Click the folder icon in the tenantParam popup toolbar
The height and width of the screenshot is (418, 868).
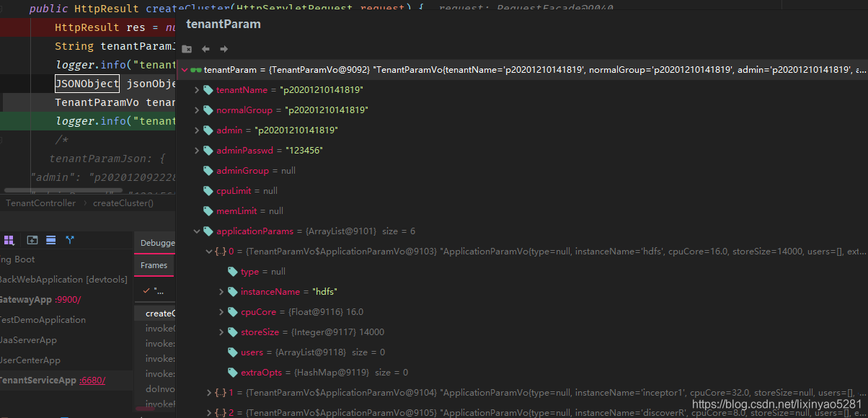pyautogui.click(x=187, y=48)
